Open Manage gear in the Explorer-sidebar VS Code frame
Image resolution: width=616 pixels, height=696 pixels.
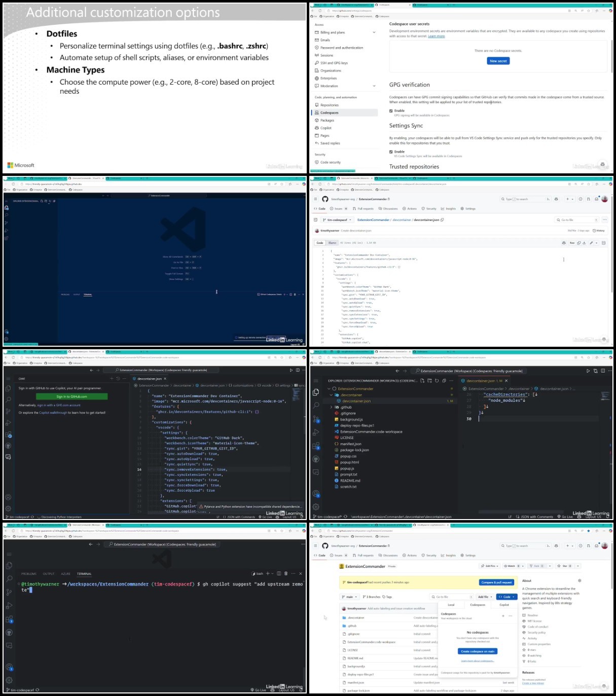tap(316, 506)
